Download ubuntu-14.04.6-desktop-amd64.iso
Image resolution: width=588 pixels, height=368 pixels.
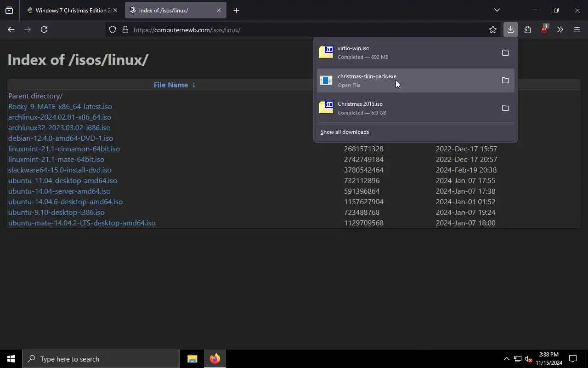[65, 201]
